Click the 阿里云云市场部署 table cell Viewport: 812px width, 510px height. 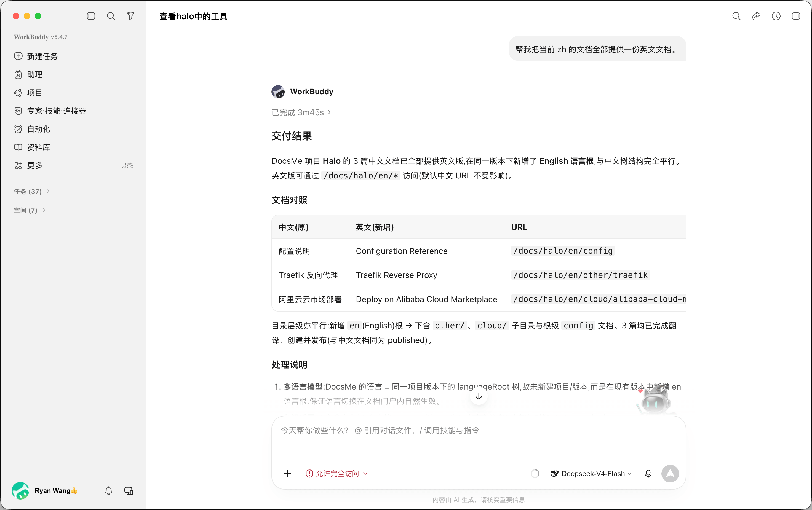(310, 299)
